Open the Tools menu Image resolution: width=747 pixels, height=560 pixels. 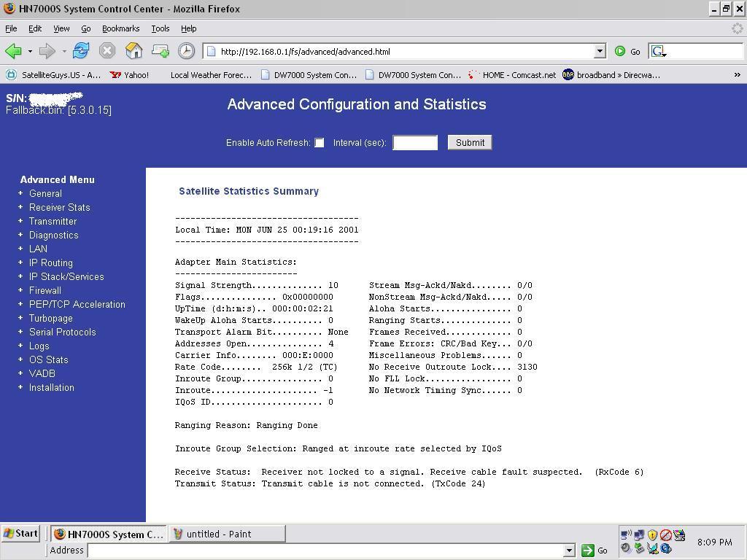point(160,28)
